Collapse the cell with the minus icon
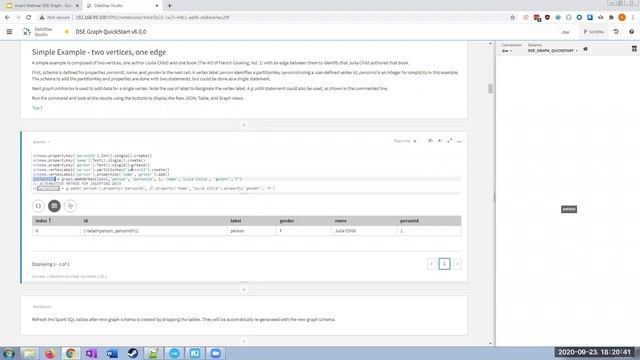Image resolution: width=640 pixels, height=360 pixels. point(459,141)
